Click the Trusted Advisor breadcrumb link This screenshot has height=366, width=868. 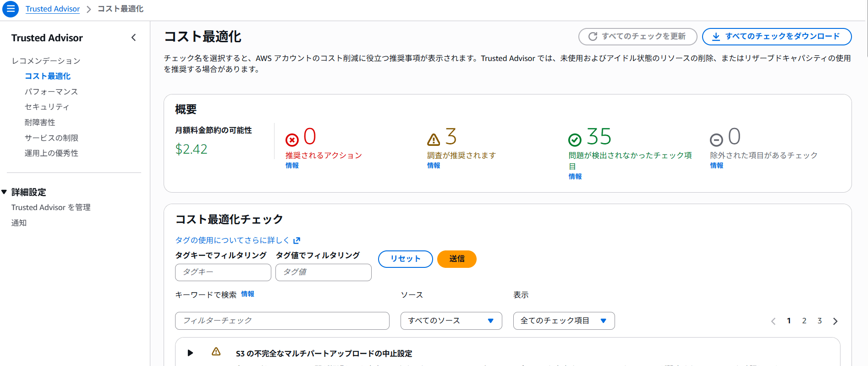click(53, 9)
